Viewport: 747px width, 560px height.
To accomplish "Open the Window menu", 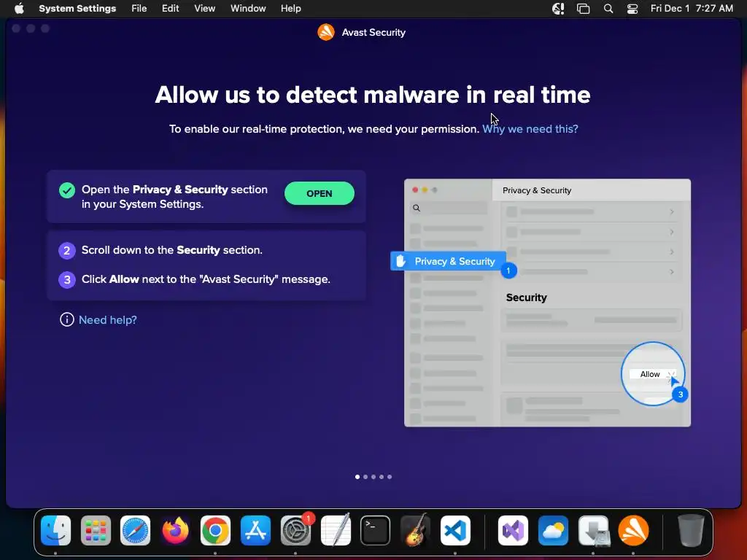I will (x=248, y=9).
